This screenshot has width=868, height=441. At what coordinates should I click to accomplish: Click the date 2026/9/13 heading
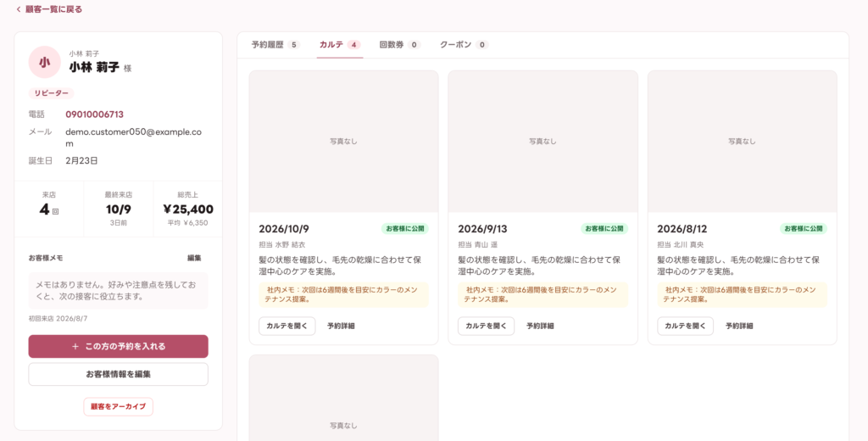482,229
